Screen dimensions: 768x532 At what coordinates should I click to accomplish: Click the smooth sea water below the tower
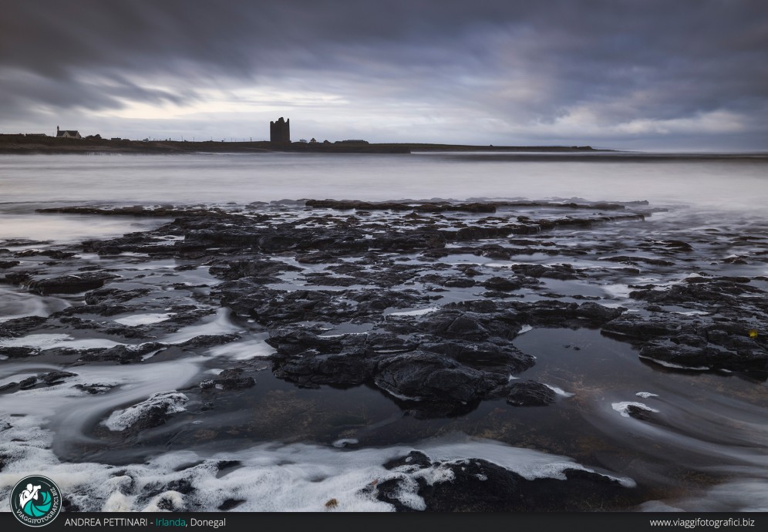pyautogui.click(x=293, y=173)
